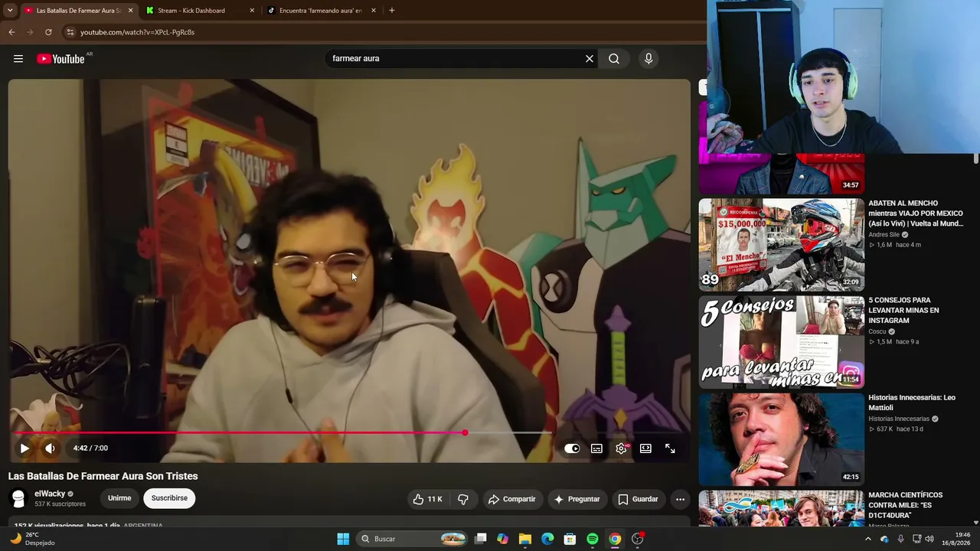This screenshot has width=980, height=551.
Task: Switch to theater mode view
Action: (x=645, y=448)
